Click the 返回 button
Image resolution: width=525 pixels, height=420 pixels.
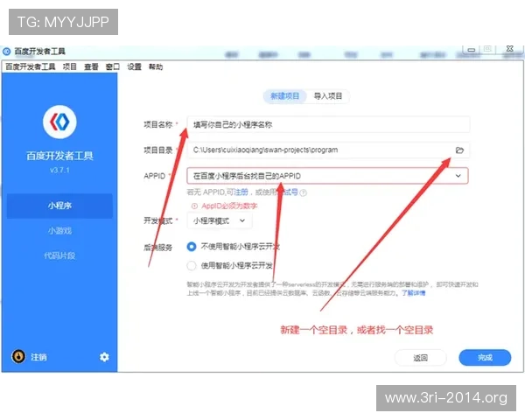421,358
